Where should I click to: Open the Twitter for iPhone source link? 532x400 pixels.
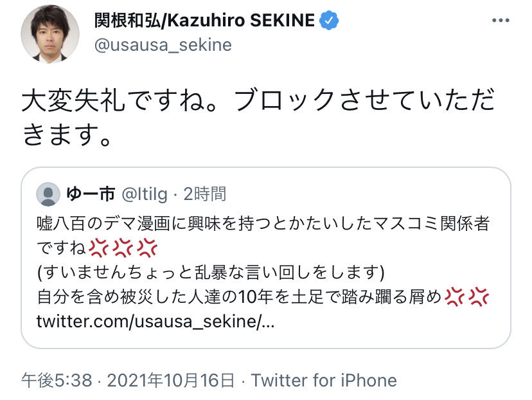[x=324, y=380]
